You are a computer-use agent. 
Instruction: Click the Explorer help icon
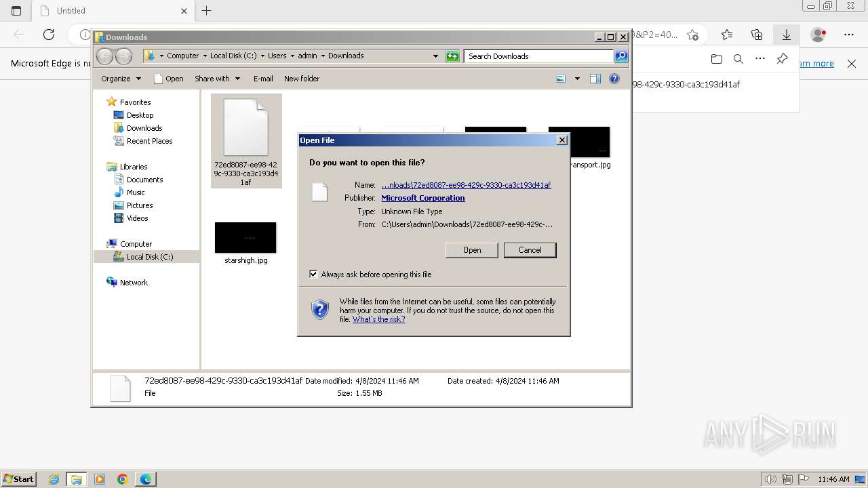coord(614,79)
